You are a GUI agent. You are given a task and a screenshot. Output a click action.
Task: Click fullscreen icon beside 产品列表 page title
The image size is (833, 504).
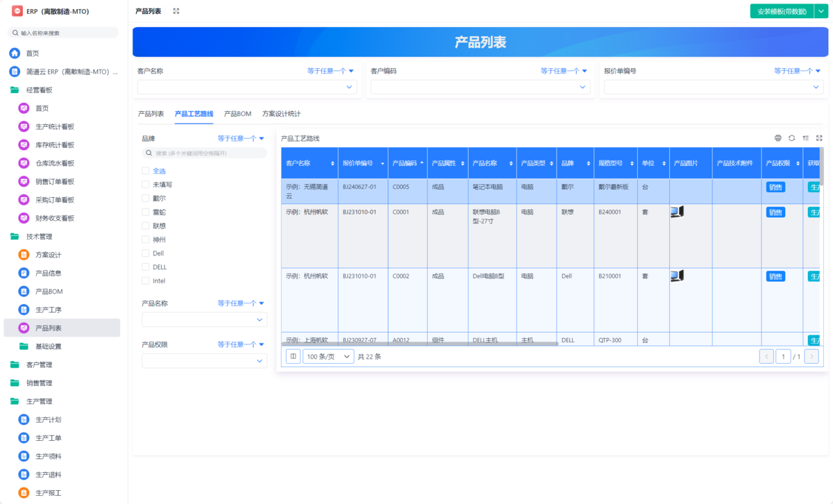(176, 11)
